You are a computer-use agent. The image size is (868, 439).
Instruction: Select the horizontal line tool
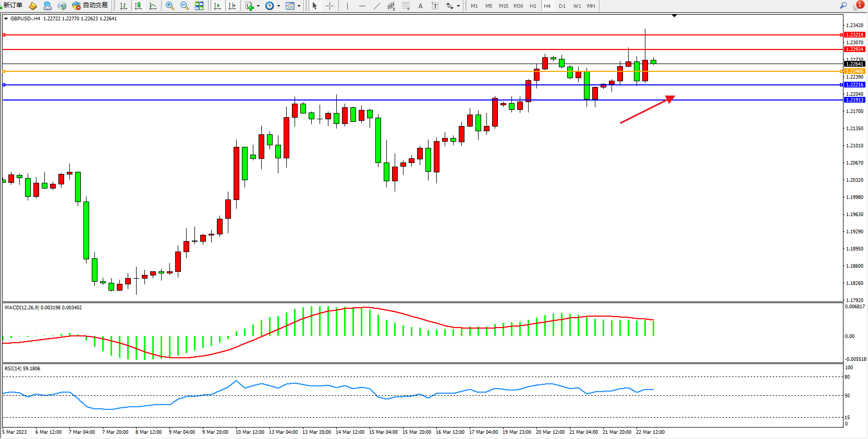(x=362, y=6)
